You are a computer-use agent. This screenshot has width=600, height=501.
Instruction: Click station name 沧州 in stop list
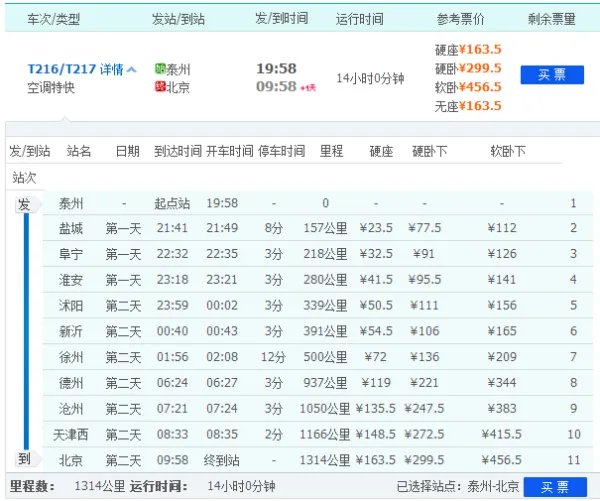pos(71,409)
